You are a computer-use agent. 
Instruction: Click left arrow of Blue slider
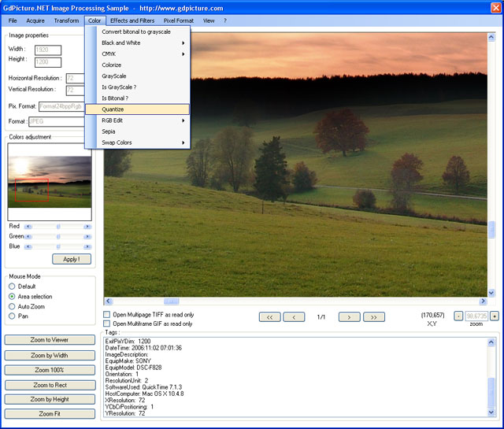tap(29, 246)
